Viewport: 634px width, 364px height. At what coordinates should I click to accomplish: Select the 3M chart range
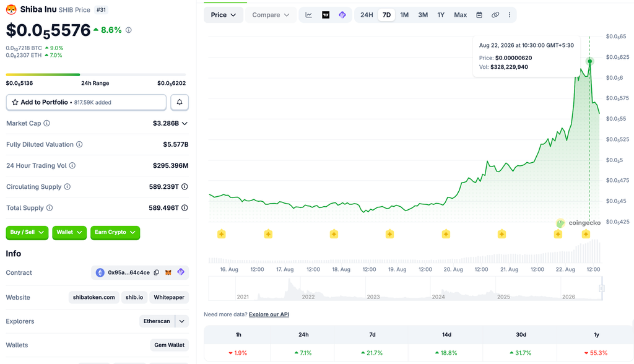click(x=423, y=15)
